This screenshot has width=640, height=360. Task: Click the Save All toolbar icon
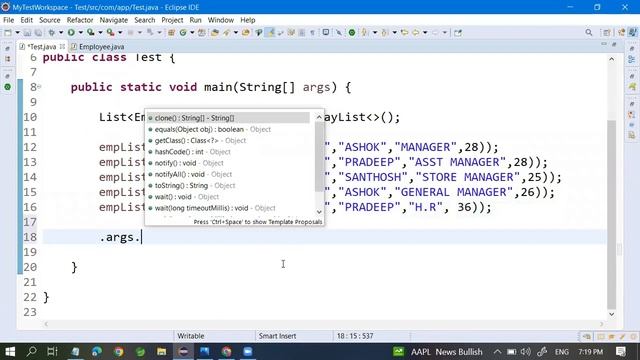point(38,33)
